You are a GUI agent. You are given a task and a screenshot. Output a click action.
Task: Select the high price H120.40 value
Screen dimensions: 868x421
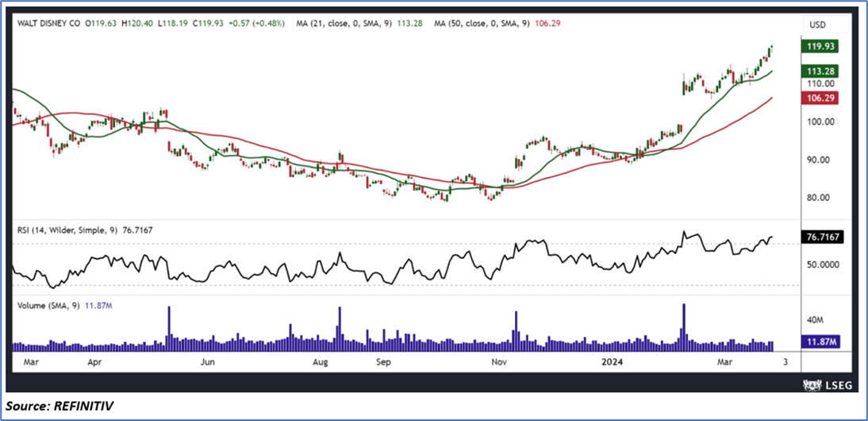pos(136,24)
